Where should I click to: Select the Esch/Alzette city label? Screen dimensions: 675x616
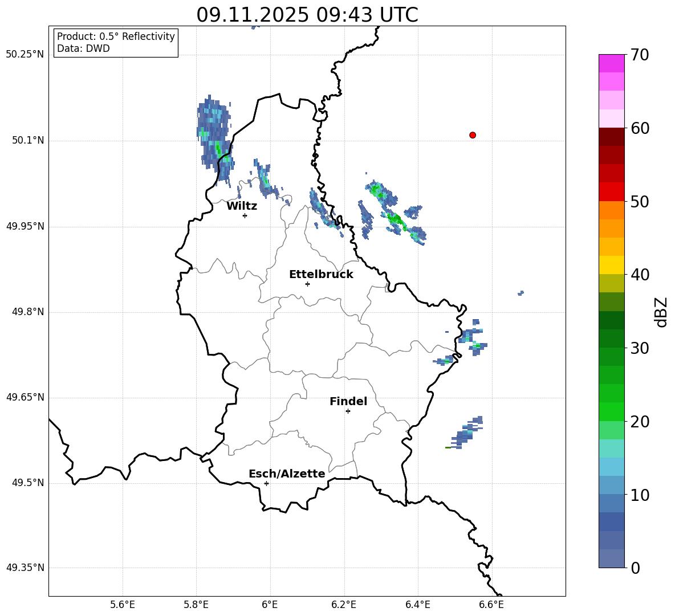(287, 474)
